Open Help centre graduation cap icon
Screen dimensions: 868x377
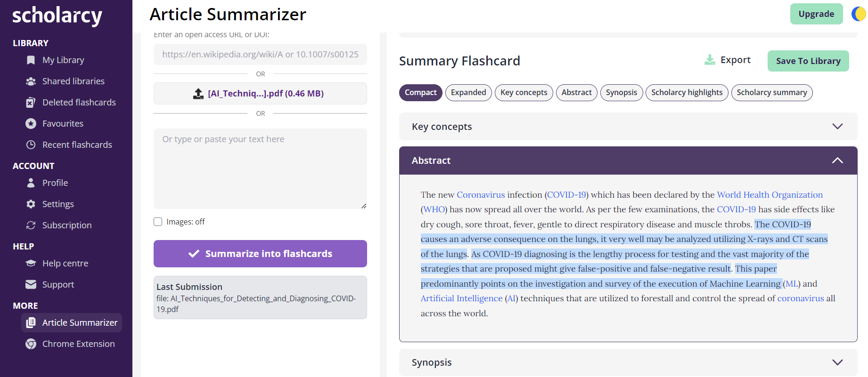[30, 263]
